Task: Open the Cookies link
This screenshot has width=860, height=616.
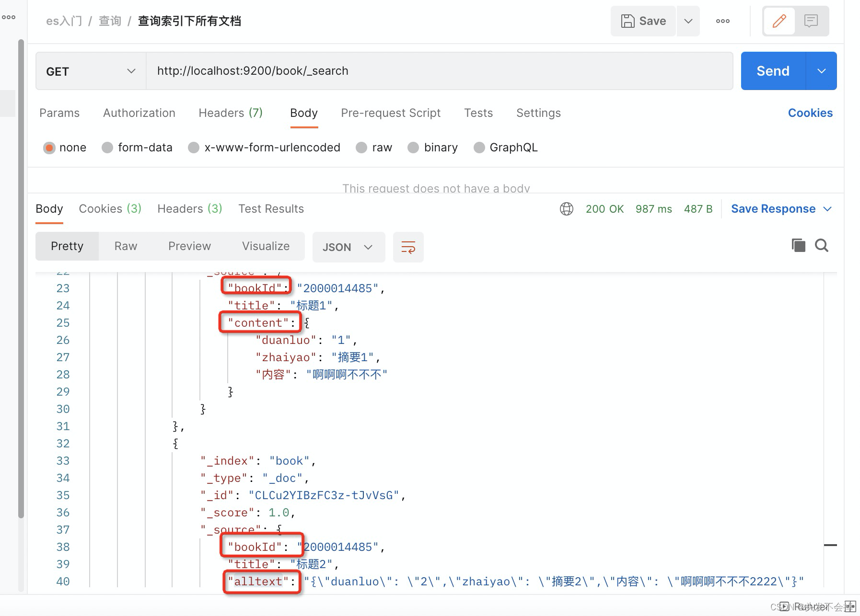Action: point(810,113)
